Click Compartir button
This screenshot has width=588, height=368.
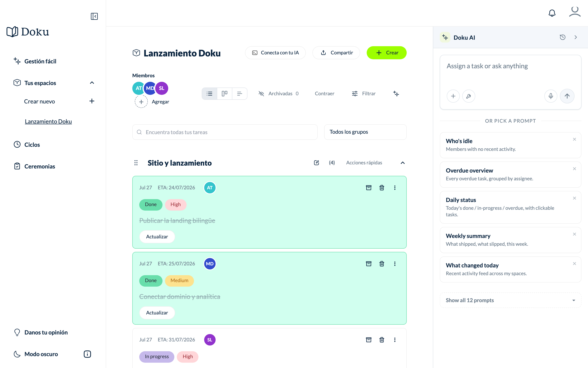pos(336,53)
